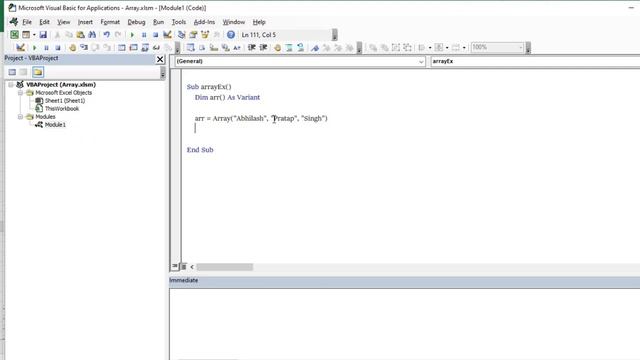Open the File menu
640x360 pixels.
pyautogui.click(x=27, y=22)
